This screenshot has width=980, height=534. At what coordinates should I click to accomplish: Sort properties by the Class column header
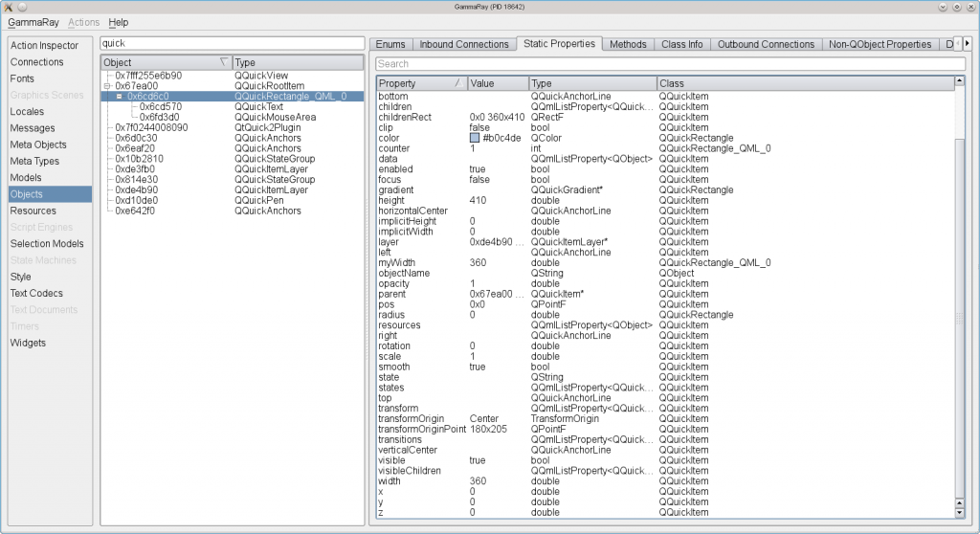point(805,83)
